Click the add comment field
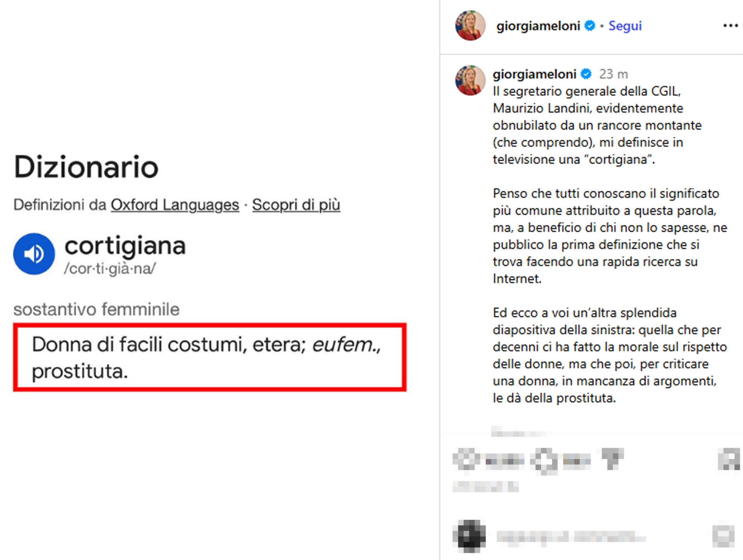The width and height of the screenshot is (743, 560). [x=571, y=536]
